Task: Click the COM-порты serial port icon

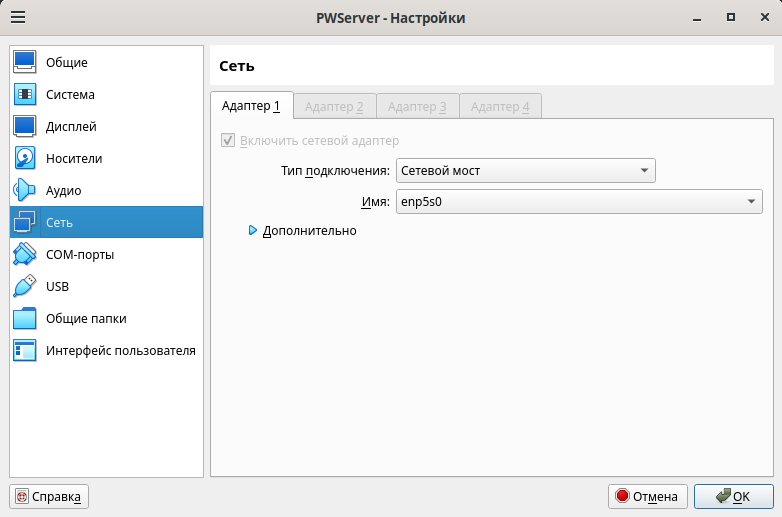Action: coord(25,255)
